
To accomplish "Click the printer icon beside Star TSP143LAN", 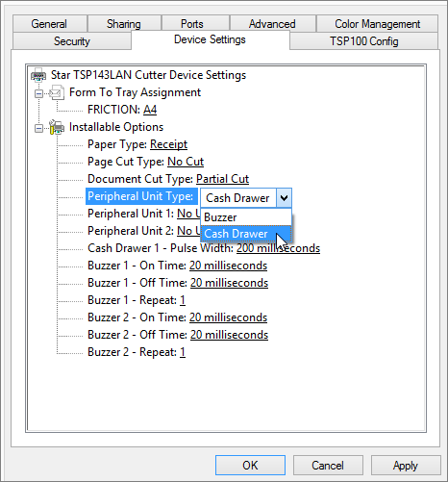I will pos(38,75).
